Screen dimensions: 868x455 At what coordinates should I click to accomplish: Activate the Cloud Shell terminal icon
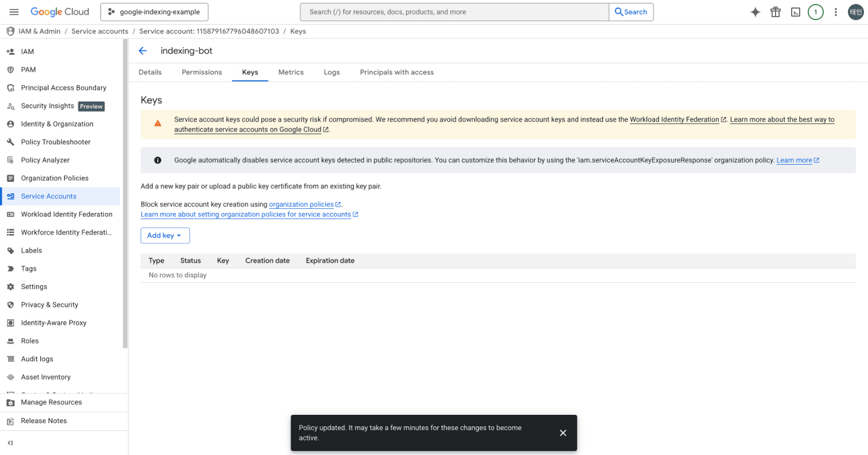coord(796,12)
